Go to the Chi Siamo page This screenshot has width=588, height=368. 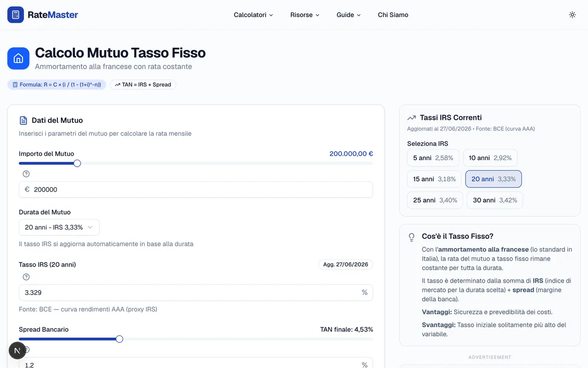(x=393, y=15)
